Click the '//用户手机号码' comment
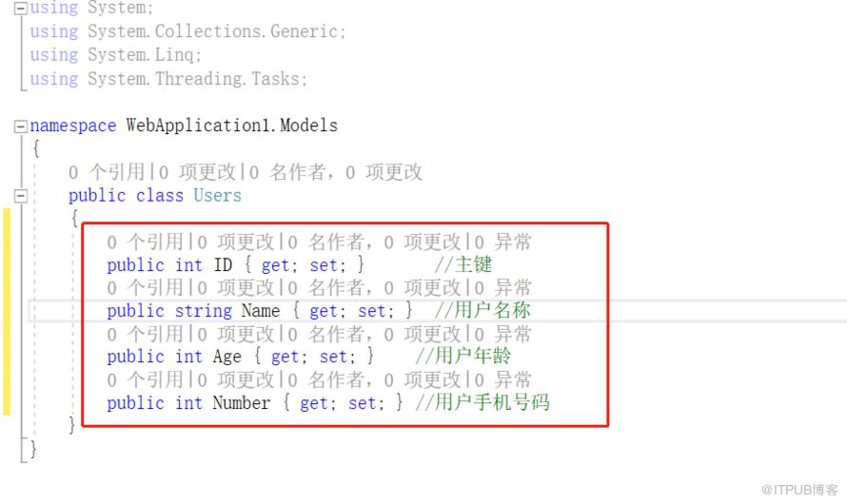Image resolution: width=847 pixels, height=504 pixels. pos(483,402)
